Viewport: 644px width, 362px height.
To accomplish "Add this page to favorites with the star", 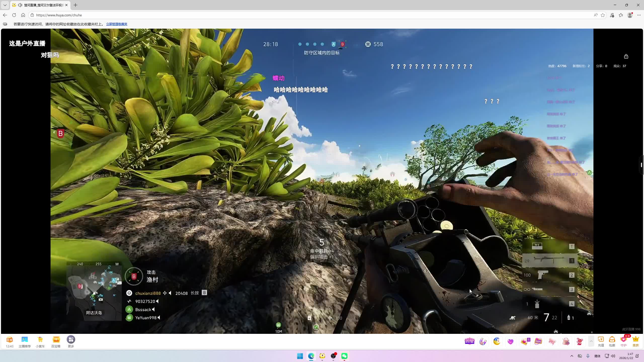I will click(603, 15).
